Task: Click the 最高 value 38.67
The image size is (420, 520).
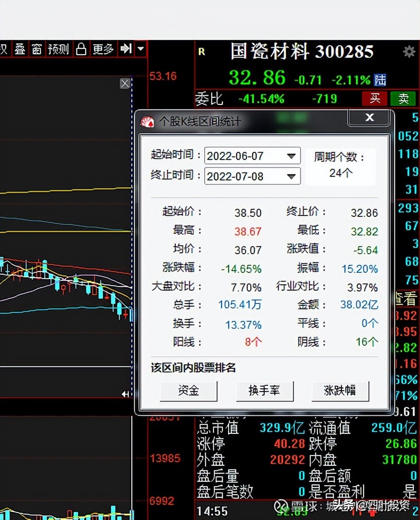Action: (x=248, y=231)
